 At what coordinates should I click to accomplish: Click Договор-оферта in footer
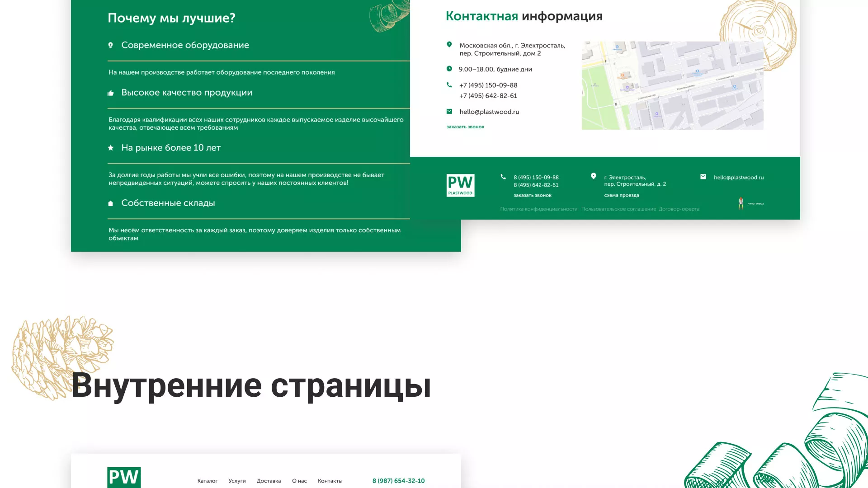coord(679,209)
